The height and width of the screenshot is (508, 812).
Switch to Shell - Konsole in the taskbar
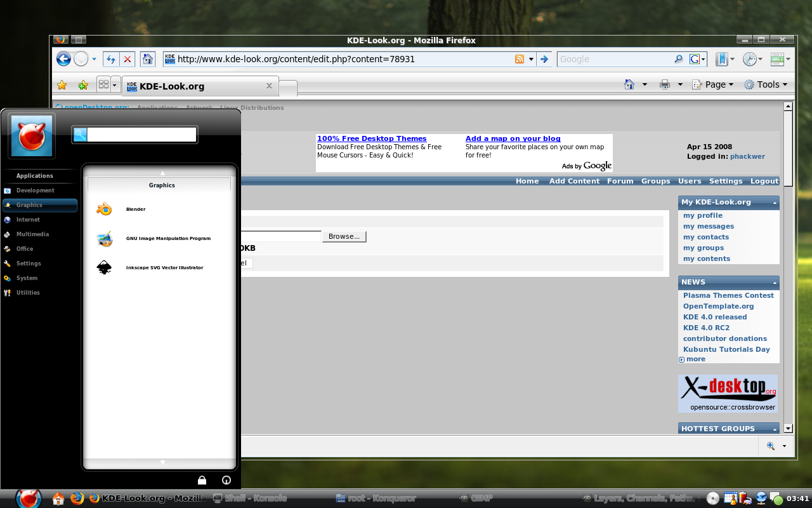tap(251, 498)
